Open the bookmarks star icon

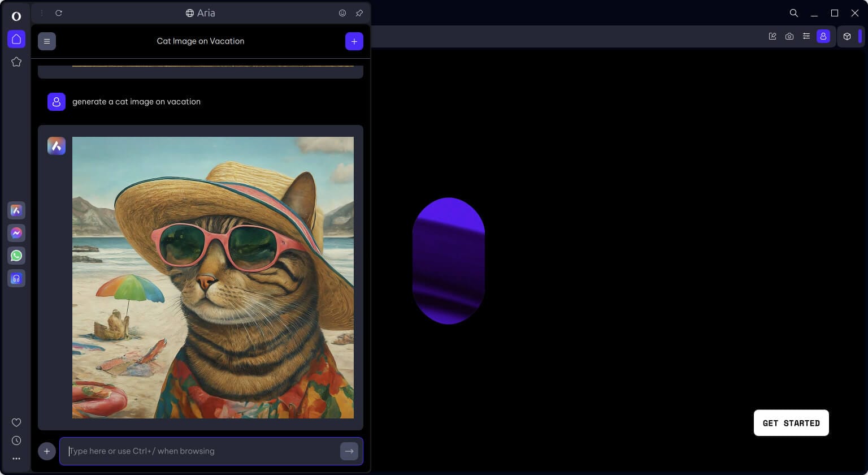tap(16, 62)
